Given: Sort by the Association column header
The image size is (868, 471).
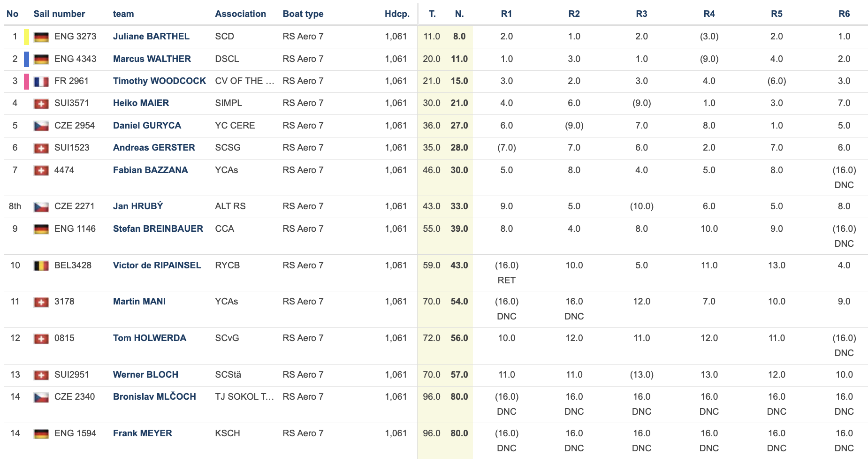Looking at the screenshot, I should click(240, 14).
